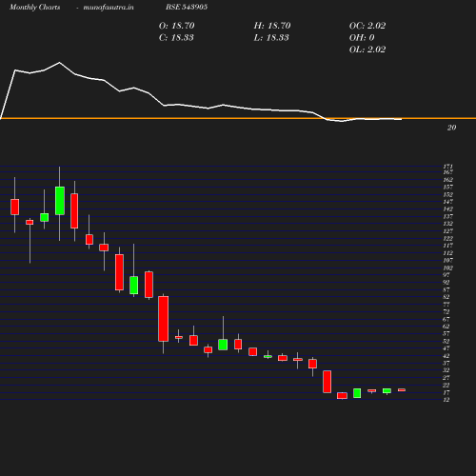Select the high value "H: 18.70"

coord(272,26)
